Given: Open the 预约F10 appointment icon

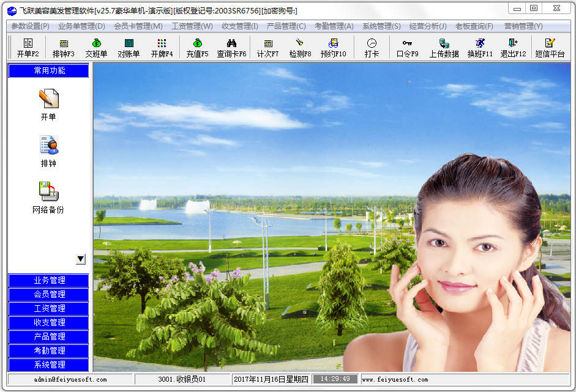Looking at the screenshot, I should [333, 48].
